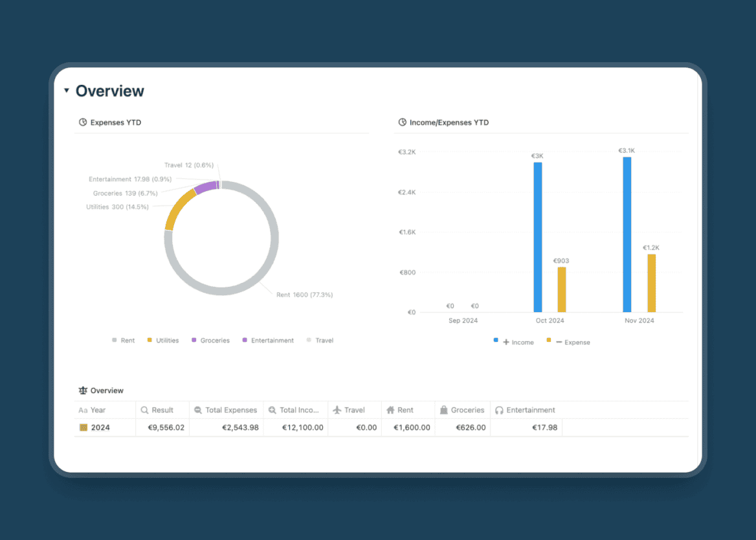Image resolution: width=756 pixels, height=540 pixels.
Task: Toggle Rent series in donut legend
Action: (x=123, y=341)
